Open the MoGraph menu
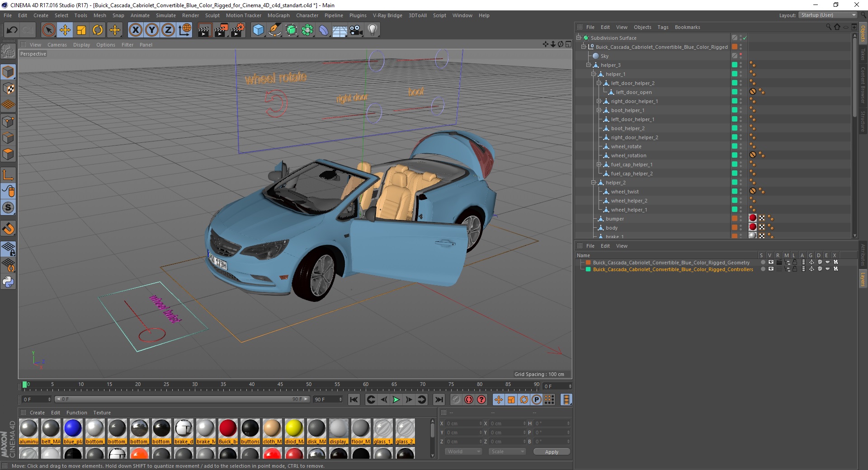Image resolution: width=868 pixels, height=470 pixels. [x=278, y=15]
